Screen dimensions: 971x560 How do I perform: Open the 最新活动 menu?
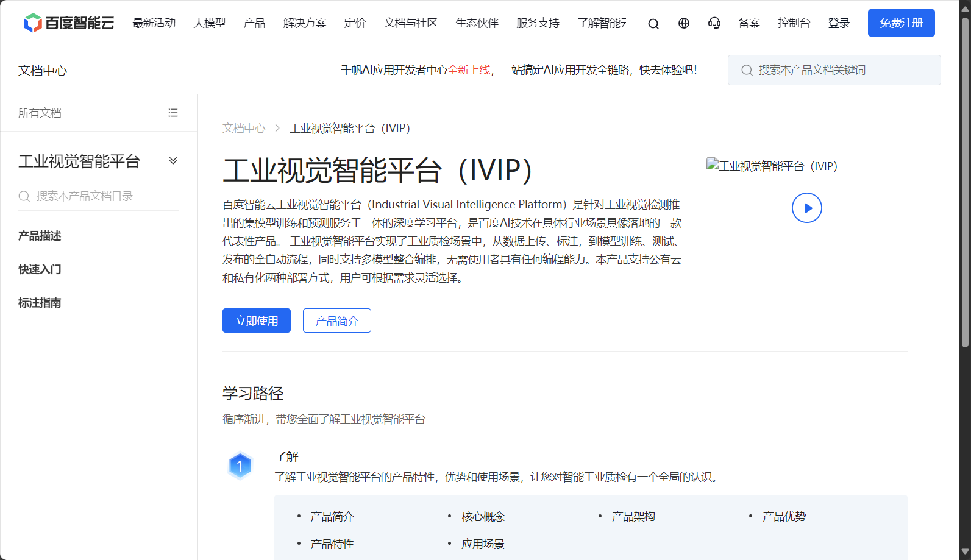pos(154,23)
